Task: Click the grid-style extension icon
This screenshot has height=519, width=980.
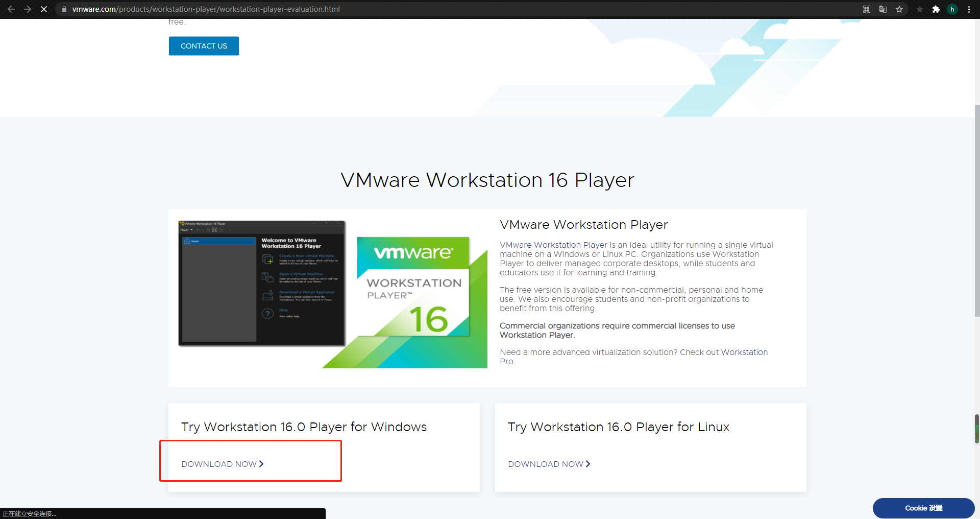Action: click(x=866, y=9)
